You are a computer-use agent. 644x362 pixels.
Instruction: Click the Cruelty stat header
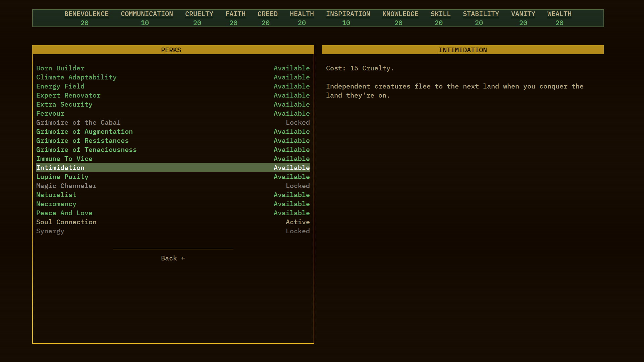199,14
